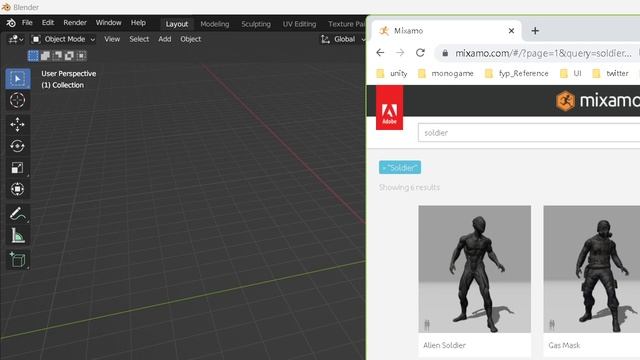Viewport: 640px width, 360px height.
Task: Select the Move tool in Blender
Action: pos(18,124)
